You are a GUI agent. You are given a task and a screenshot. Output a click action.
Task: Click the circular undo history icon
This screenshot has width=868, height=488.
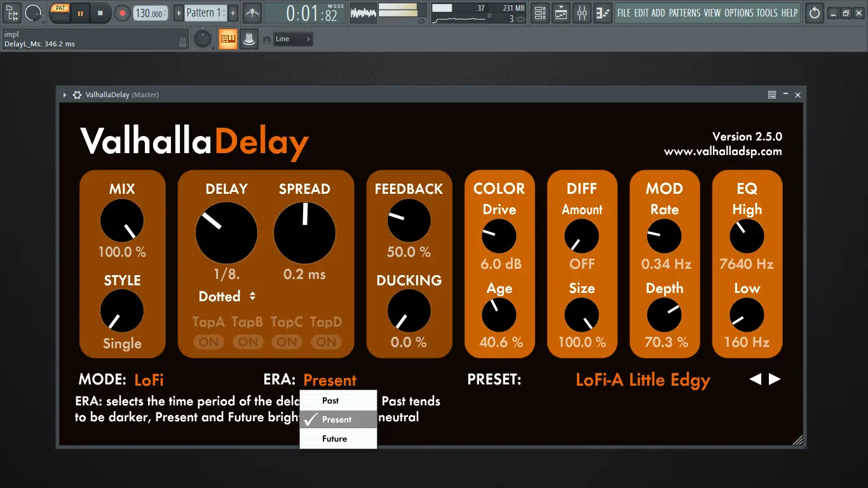[x=815, y=13]
